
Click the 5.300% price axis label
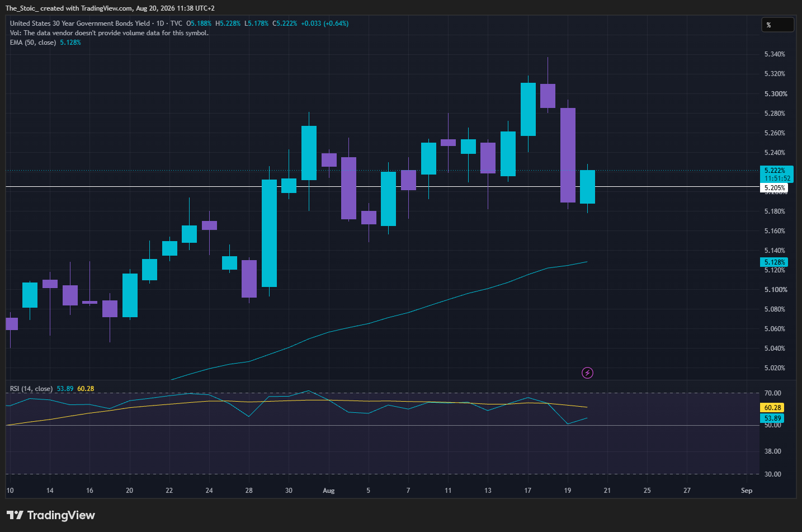tap(776, 94)
